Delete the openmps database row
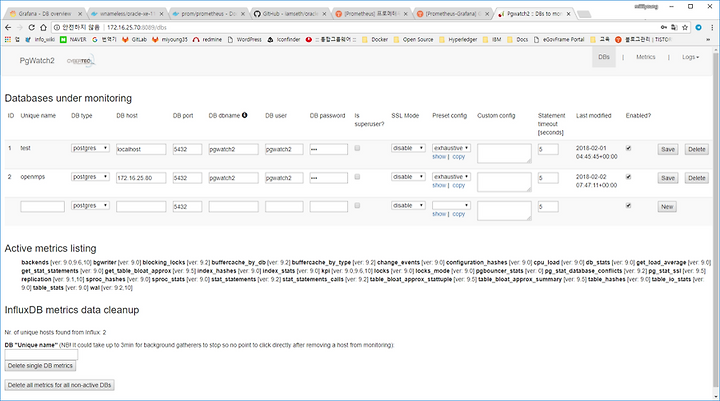The image size is (720, 401). pyautogui.click(x=697, y=178)
